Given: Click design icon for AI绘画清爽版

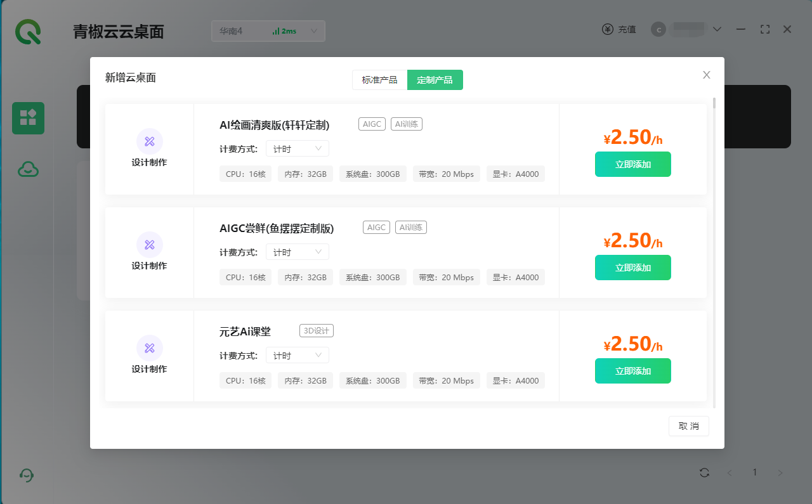Looking at the screenshot, I should coord(150,141).
